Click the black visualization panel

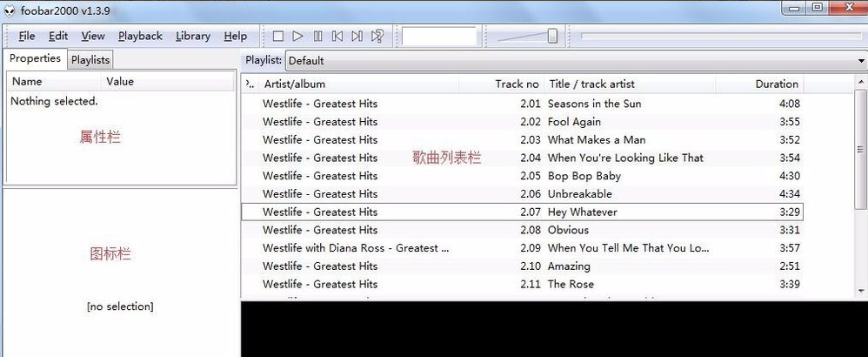click(554, 329)
